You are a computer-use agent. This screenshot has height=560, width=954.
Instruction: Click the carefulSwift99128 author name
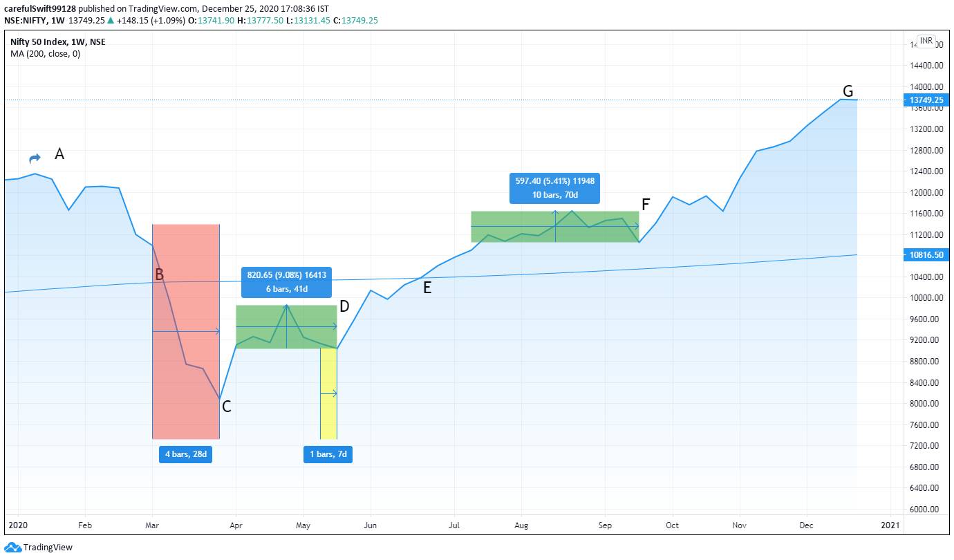coord(40,8)
